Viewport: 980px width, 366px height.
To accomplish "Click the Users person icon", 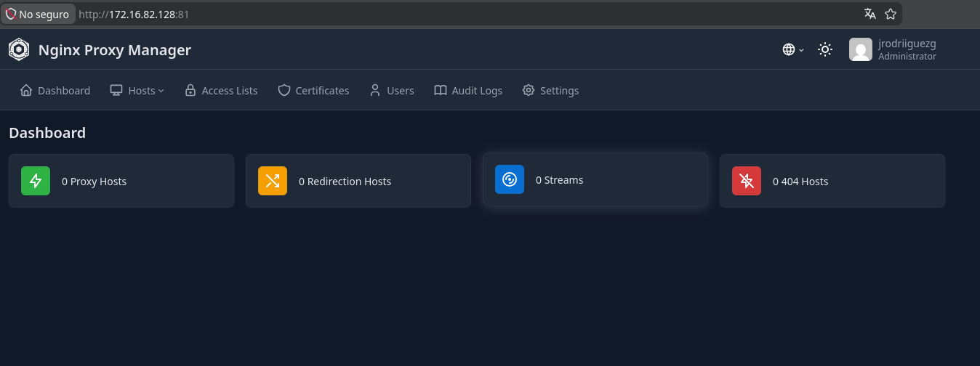I will coord(375,90).
